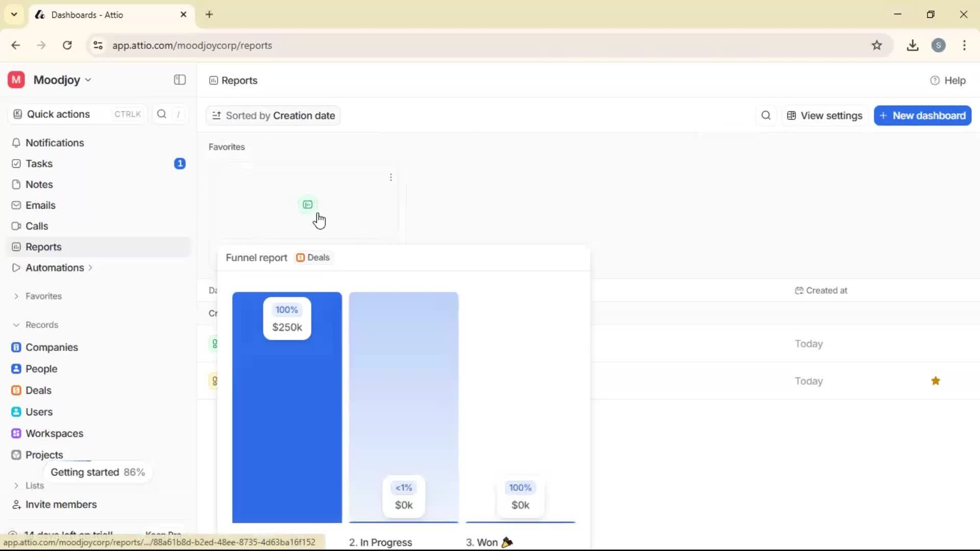Screen dimensions: 980x551
Task: Bookmark this page via the address bar star
Action: coord(877,45)
